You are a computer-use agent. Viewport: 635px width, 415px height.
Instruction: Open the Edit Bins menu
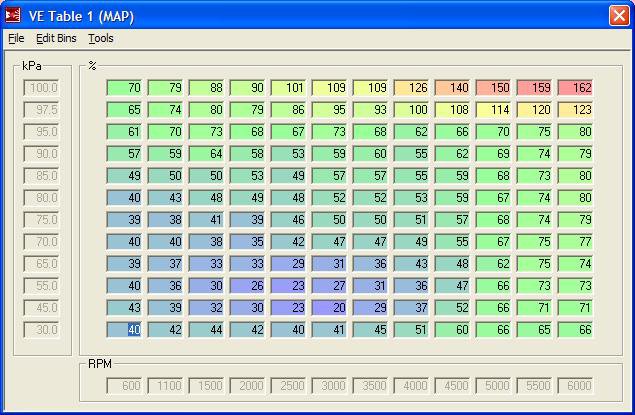56,39
